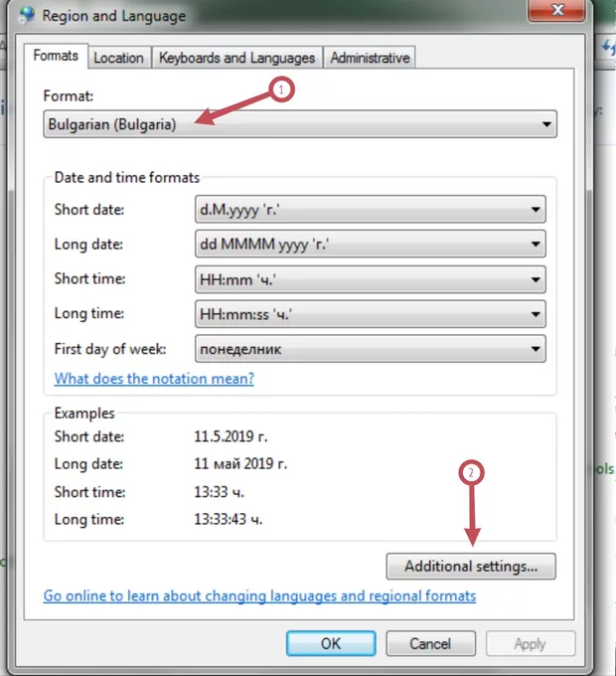616x676 pixels.
Task: Open the Keyboards and Languages tab
Action: pyautogui.click(x=236, y=58)
